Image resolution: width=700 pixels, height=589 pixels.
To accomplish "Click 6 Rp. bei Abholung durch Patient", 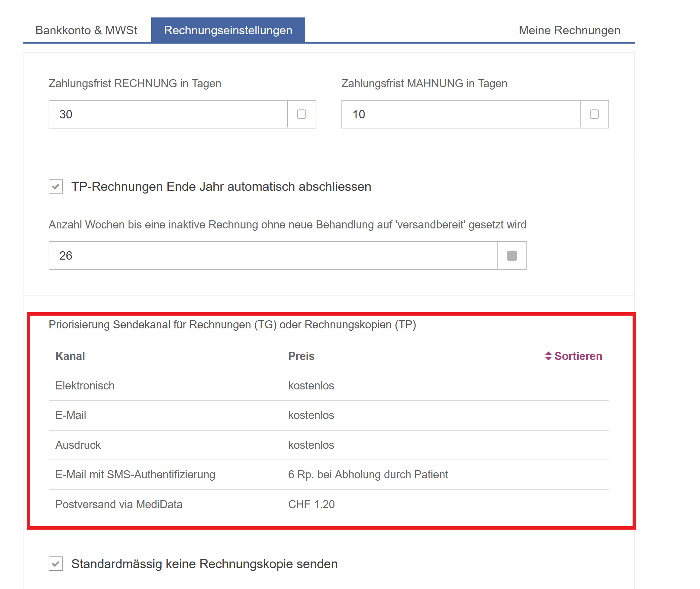I will coord(368,475).
